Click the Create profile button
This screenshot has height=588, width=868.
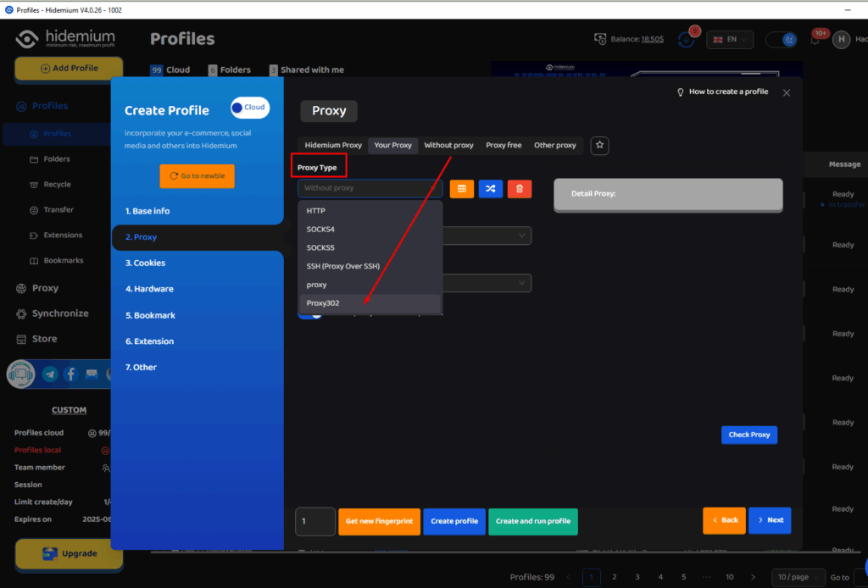point(454,522)
